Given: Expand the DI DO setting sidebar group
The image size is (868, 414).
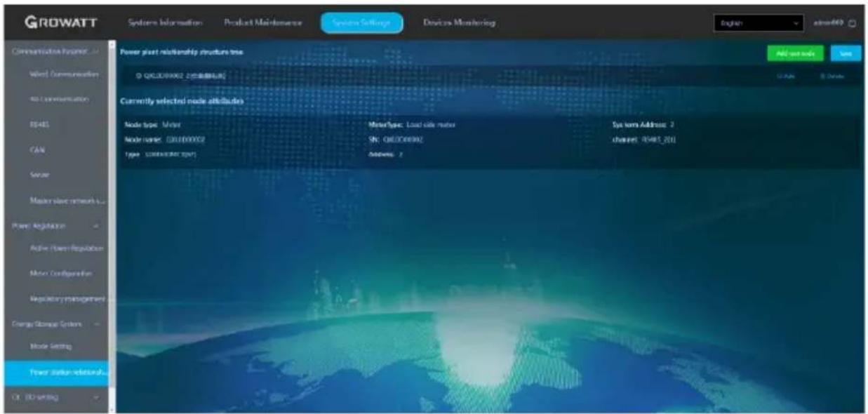Looking at the screenshot, I should pos(54,397).
